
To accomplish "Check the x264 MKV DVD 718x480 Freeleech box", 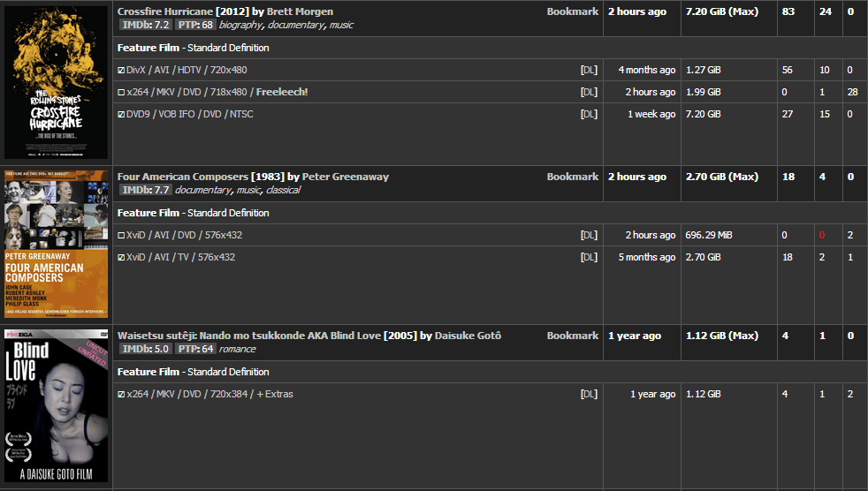I will (x=121, y=93).
